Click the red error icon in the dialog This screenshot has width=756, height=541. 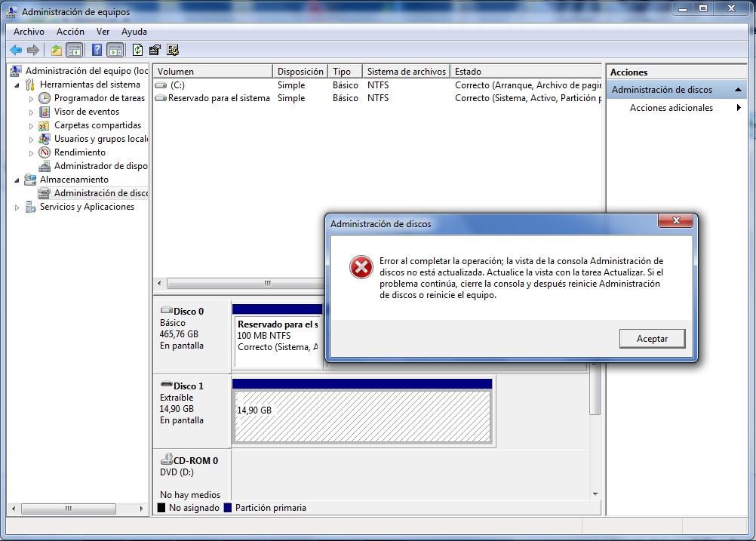(x=361, y=267)
